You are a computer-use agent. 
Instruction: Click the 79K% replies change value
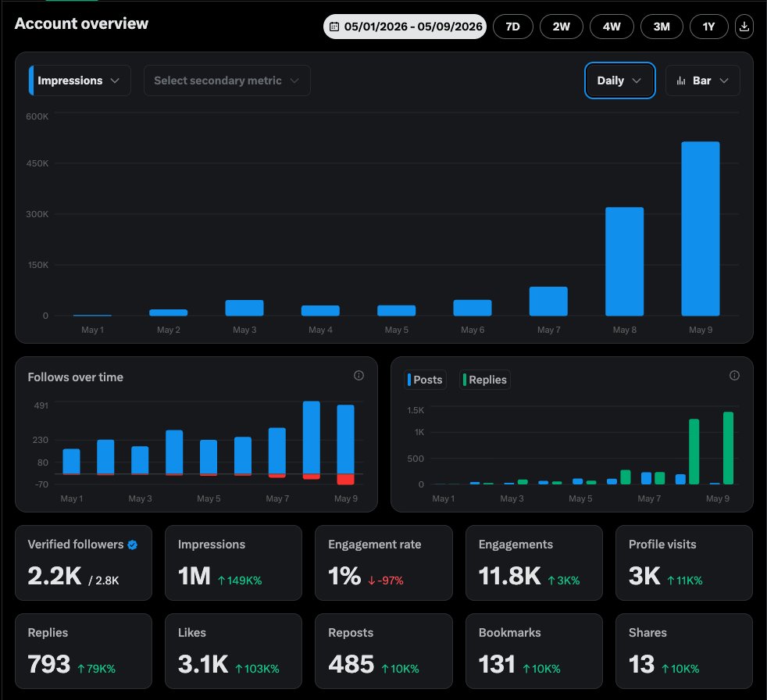96,669
